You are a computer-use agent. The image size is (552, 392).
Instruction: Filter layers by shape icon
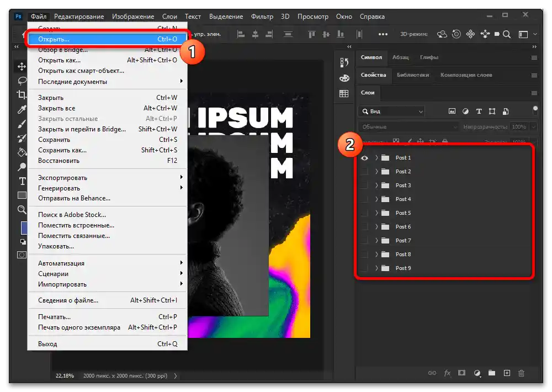[492, 112]
